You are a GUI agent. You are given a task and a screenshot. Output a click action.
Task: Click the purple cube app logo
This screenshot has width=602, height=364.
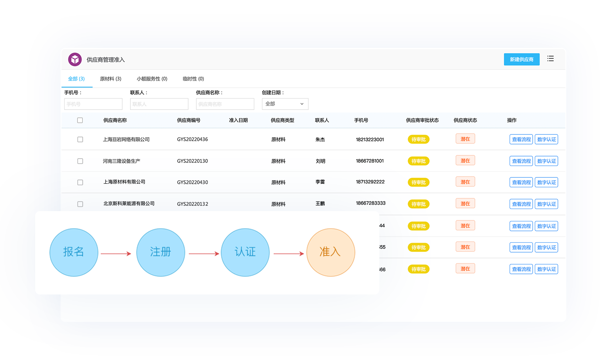(x=75, y=60)
